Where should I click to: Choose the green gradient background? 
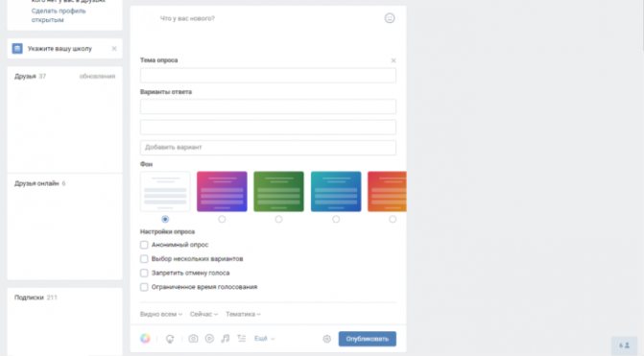click(279, 191)
